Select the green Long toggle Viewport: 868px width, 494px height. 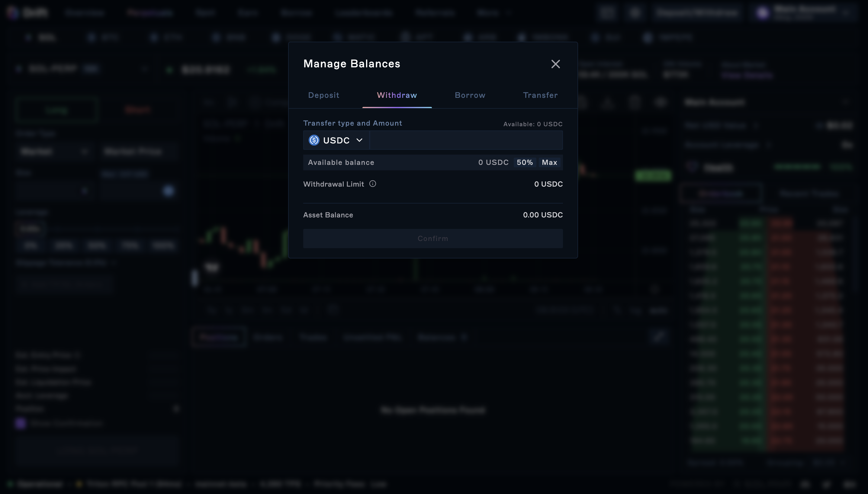click(57, 110)
